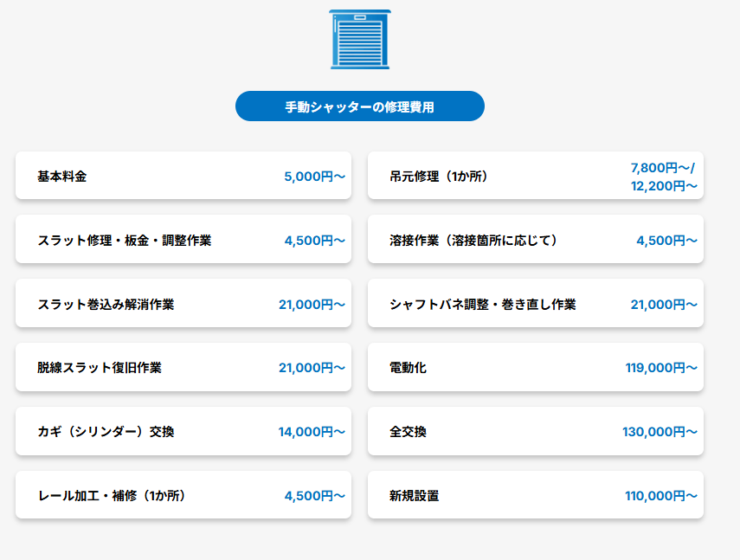This screenshot has height=560, width=740.
Task: Select the 基本料金 label
Action: point(61,177)
